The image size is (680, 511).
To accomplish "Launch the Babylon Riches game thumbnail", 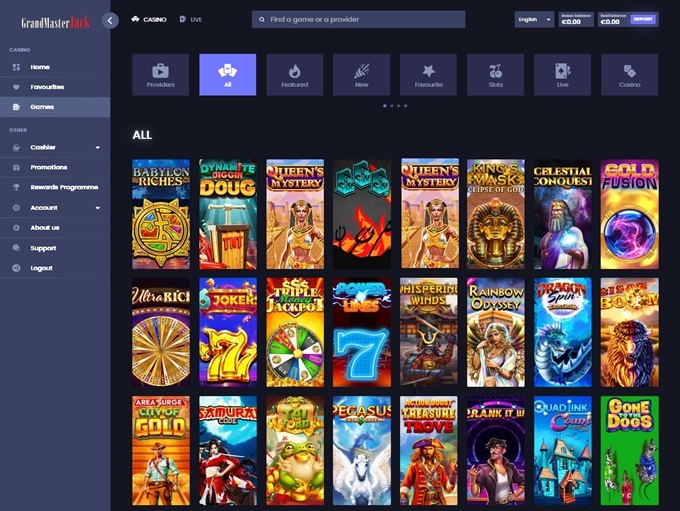I will coord(160,213).
